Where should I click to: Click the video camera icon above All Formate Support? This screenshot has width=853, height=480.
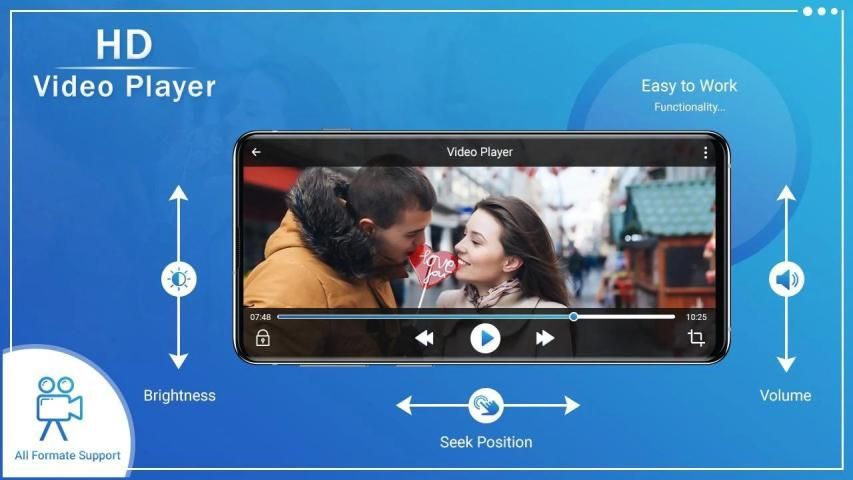pyautogui.click(x=59, y=406)
